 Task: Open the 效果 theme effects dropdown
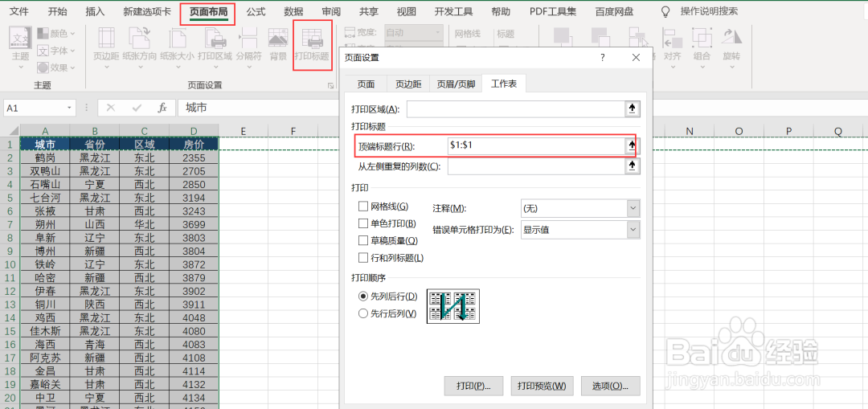[x=56, y=67]
